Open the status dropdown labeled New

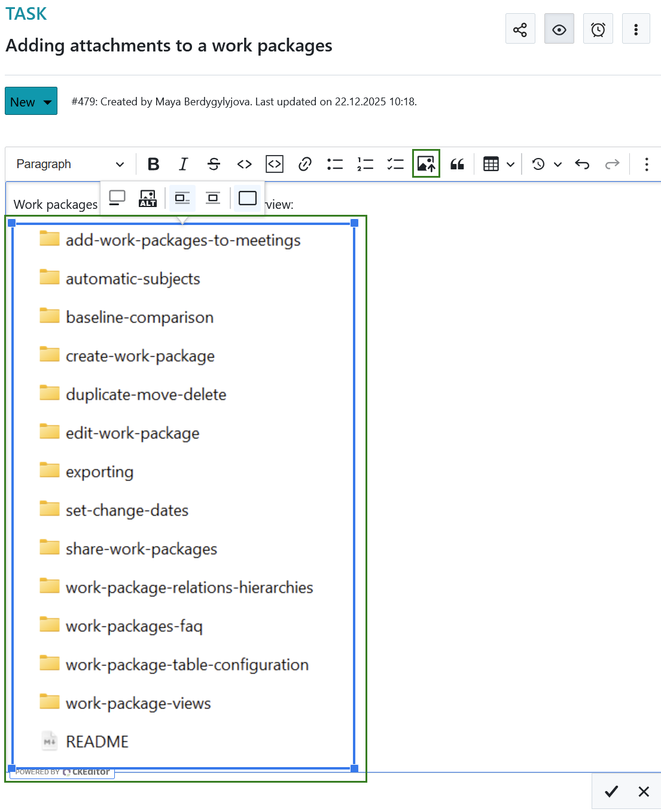(31, 101)
